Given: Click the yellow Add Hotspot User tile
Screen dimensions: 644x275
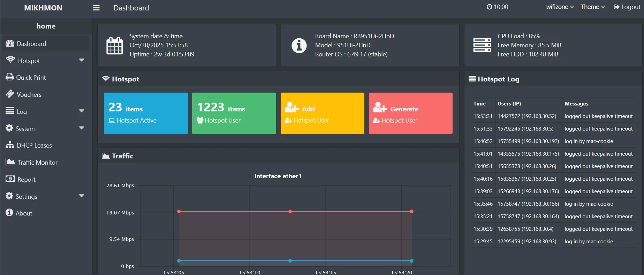Looking at the screenshot, I should click(322, 113).
